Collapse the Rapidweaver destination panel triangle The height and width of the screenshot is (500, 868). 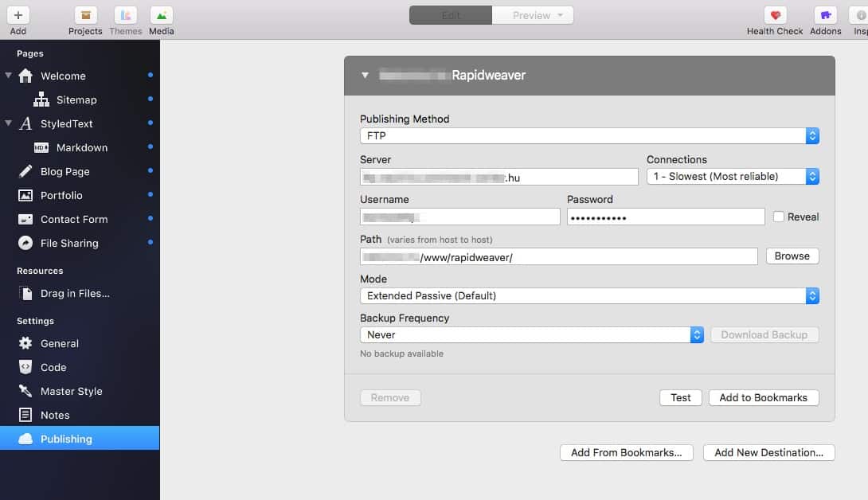[365, 75]
